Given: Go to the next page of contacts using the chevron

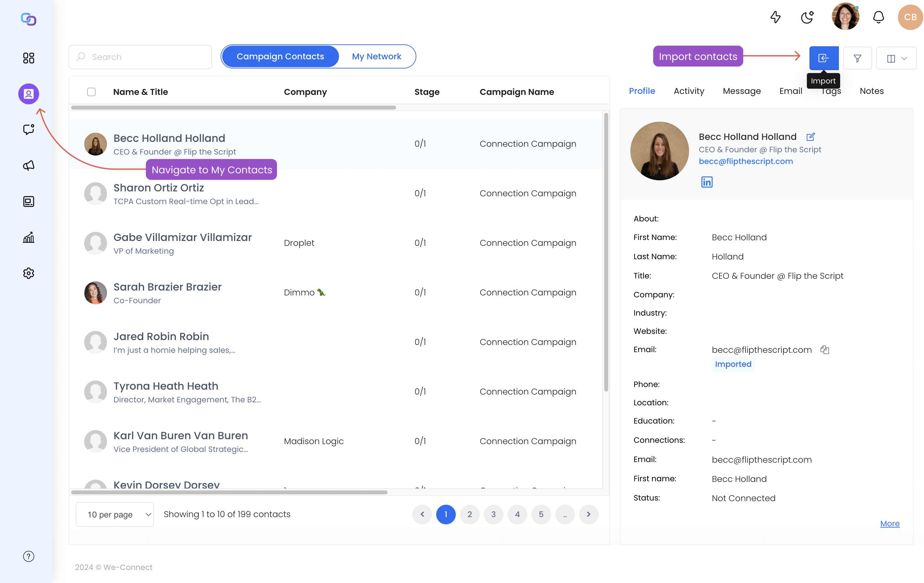Looking at the screenshot, I should tap(588, 514).
